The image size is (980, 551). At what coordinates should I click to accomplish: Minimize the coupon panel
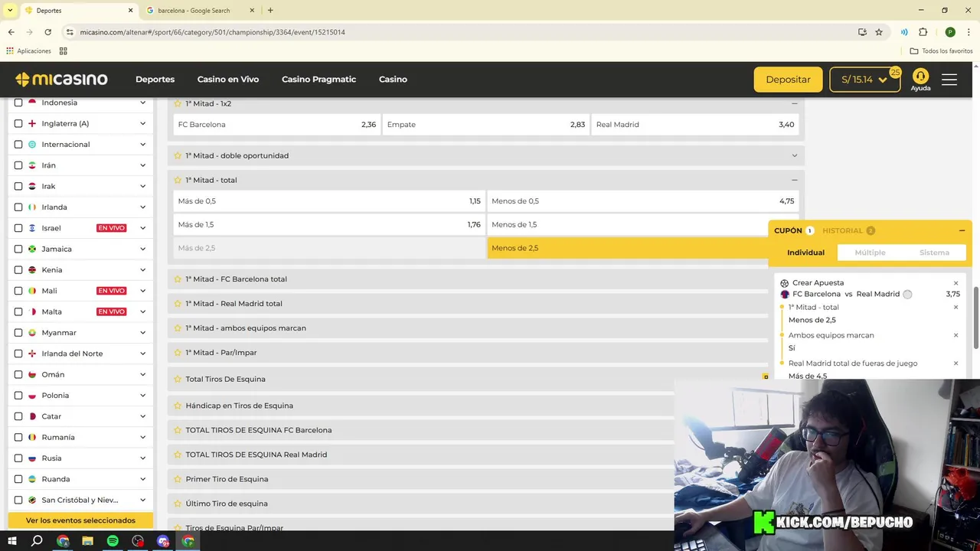tap(962, 230)
